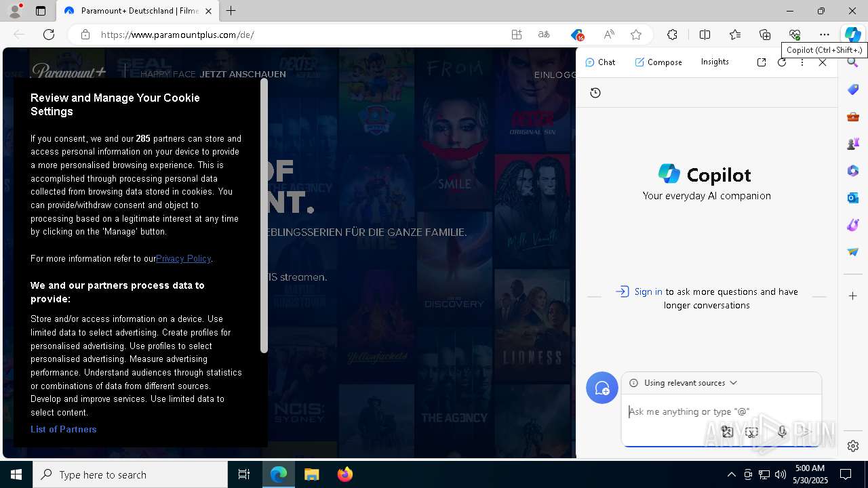Click the cookie dialog scrollbar
The height and width of the screenshot is (488, 868).
[264, 217]
